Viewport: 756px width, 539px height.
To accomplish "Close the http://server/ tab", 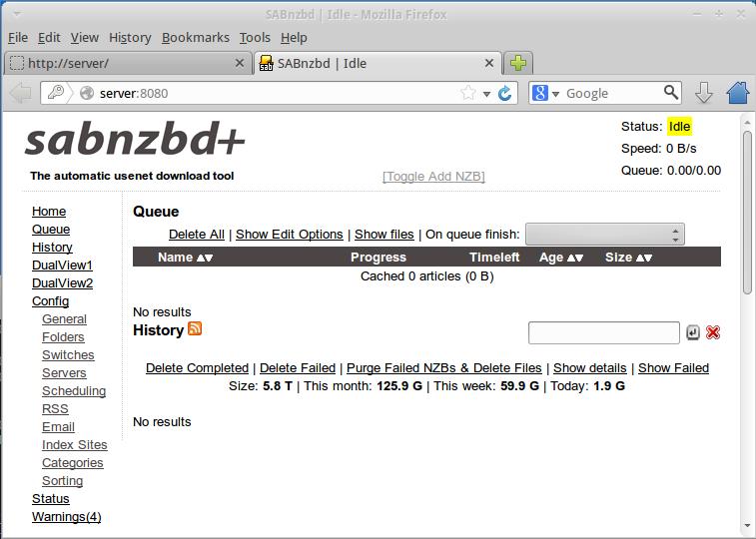I will pyautogui.click(x=239, y=63).
